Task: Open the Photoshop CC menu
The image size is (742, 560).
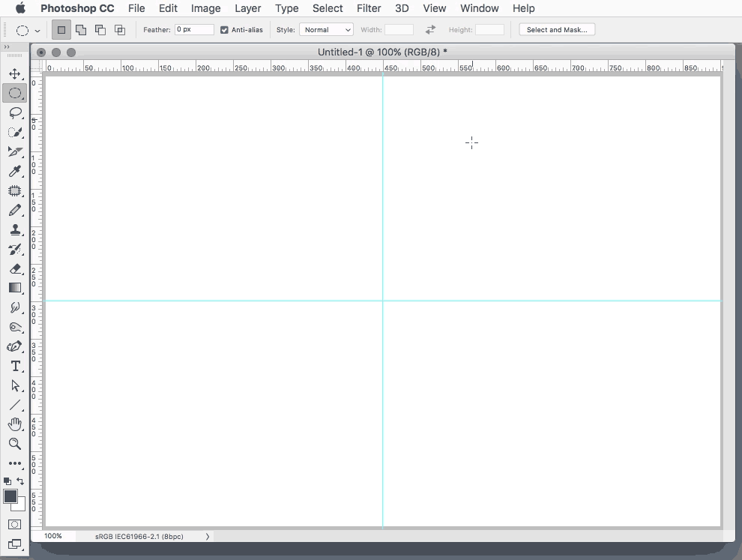Action: coord(77,8)
